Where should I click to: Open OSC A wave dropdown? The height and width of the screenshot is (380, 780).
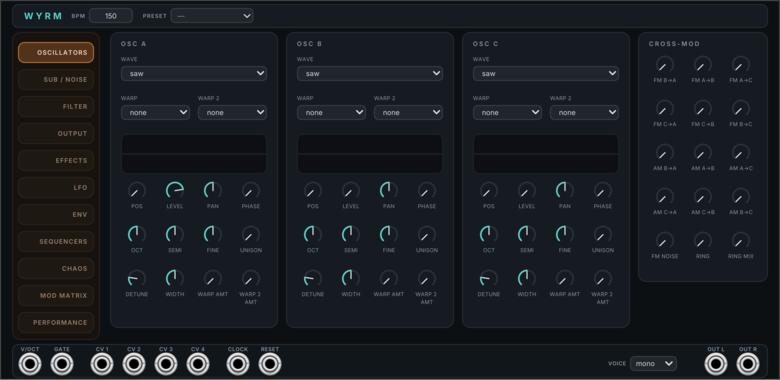coord(194,74)
